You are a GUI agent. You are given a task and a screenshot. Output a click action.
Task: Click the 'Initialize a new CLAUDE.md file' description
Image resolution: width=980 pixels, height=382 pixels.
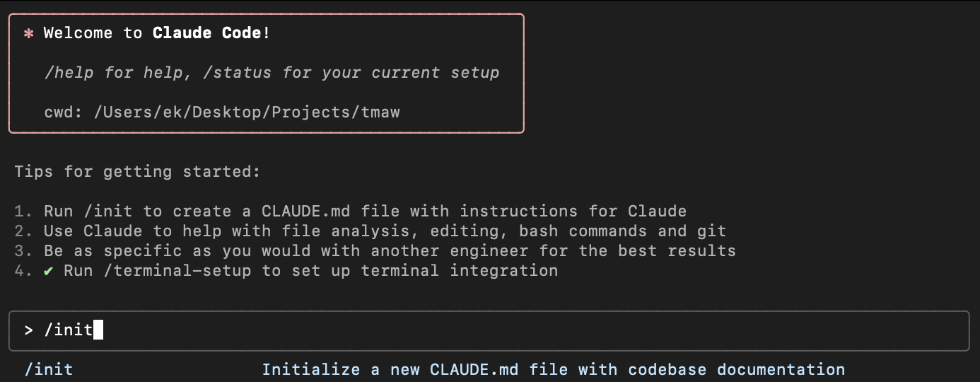(x=553, y=369)
